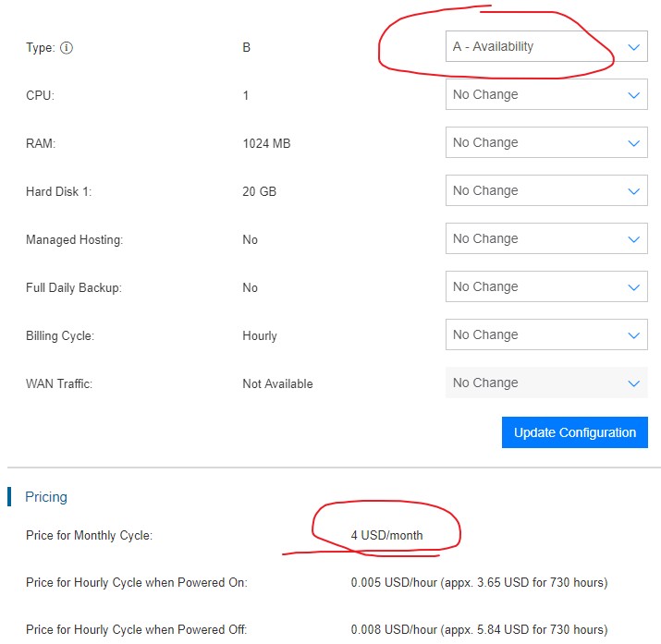The image size is (661, 644).
Task: Open the Type dropdown showing A - Availability
Action: click(545, 47)
